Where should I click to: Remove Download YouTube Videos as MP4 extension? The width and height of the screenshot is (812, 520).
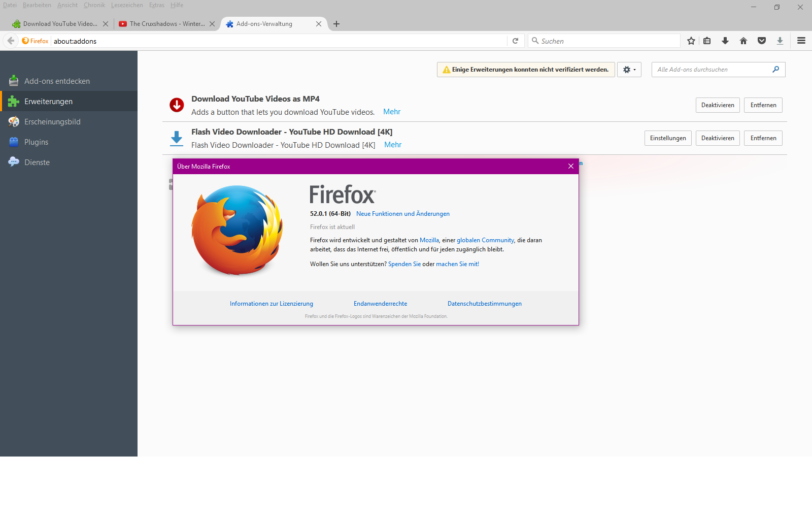coord(763,105)
